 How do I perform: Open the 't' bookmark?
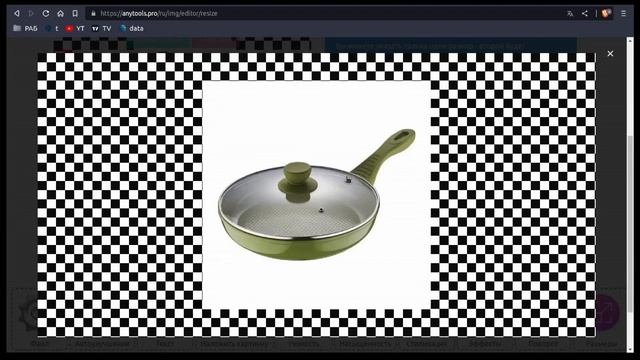coord(52,29)
